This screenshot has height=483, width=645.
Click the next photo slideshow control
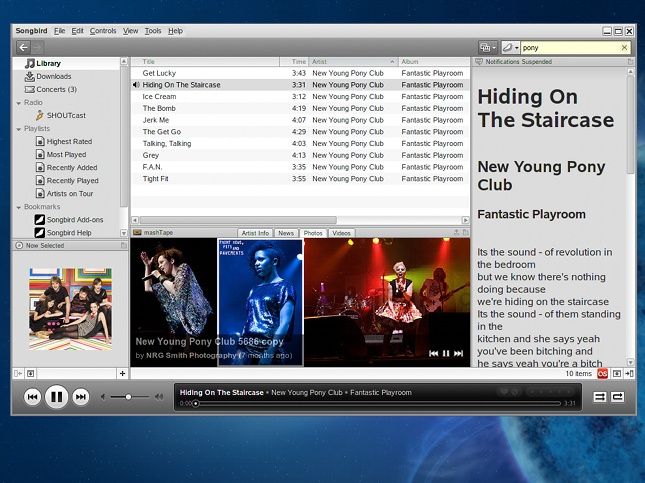pos(458,353)
